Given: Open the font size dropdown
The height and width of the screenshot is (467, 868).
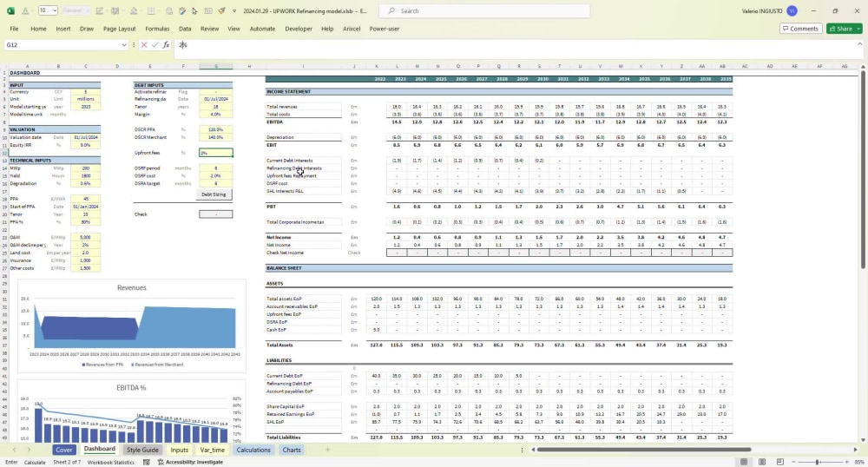Looking at the screenshot, I should (x=55, y=10).
